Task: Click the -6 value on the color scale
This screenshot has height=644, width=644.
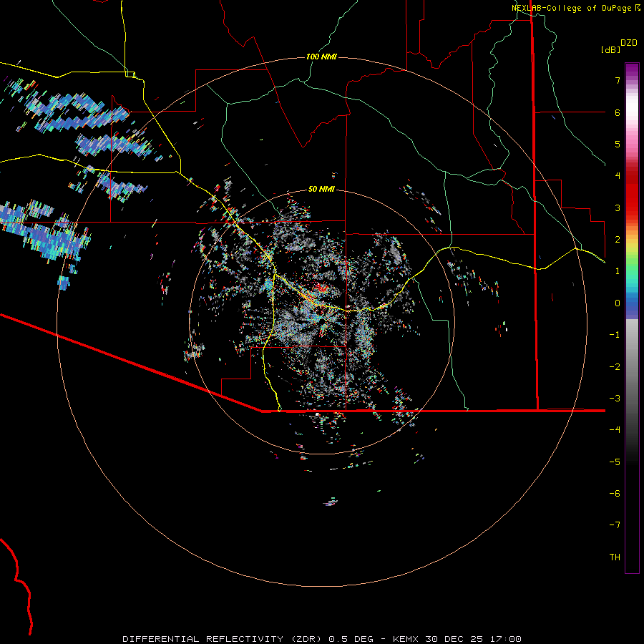Action: 615,494
